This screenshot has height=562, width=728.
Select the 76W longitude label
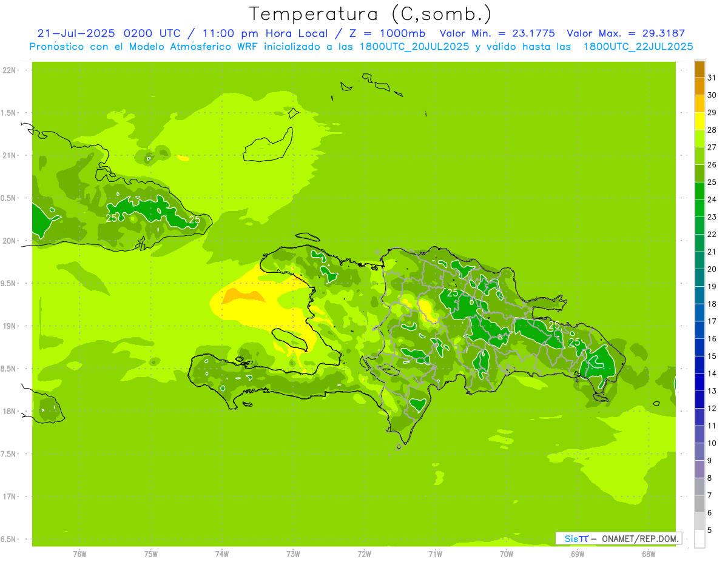(79, 554)
